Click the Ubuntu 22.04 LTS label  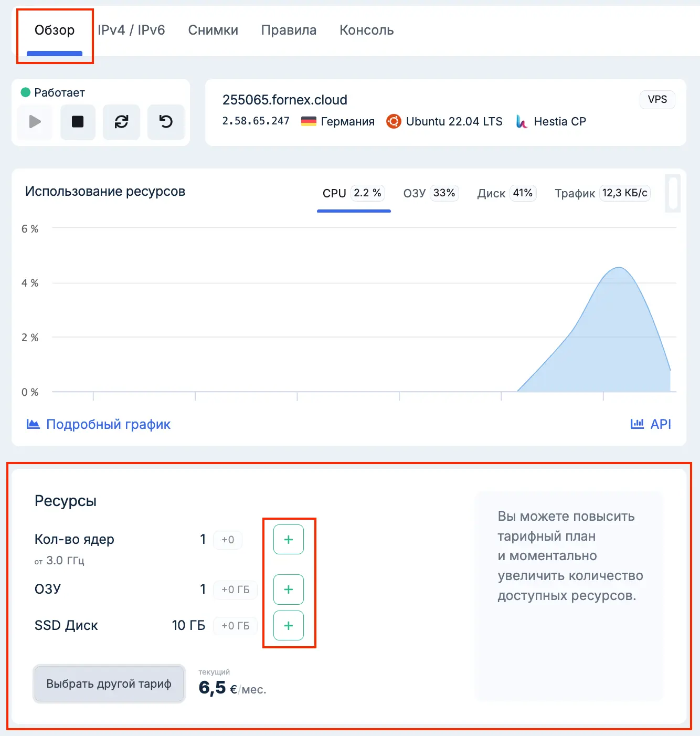(x=454, y=121)
